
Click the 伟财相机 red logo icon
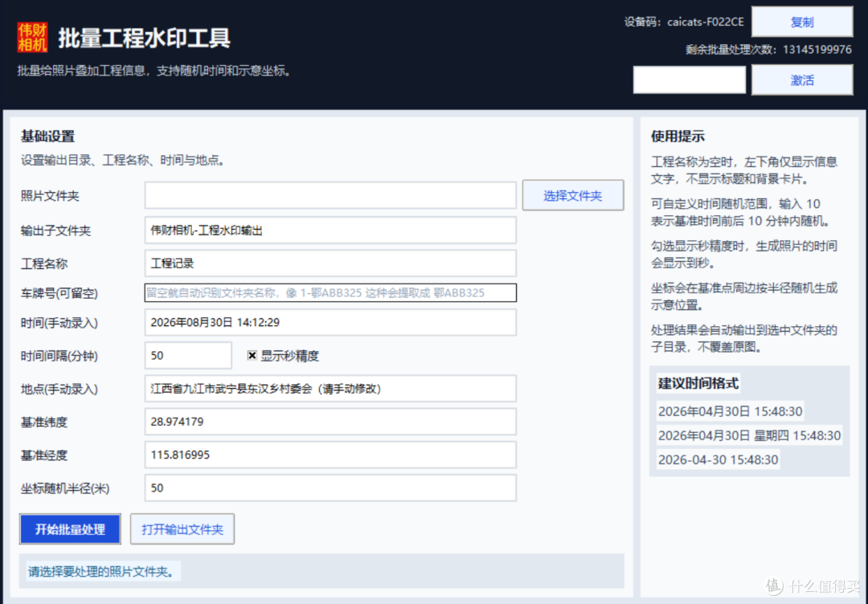[x=32, y=37]
